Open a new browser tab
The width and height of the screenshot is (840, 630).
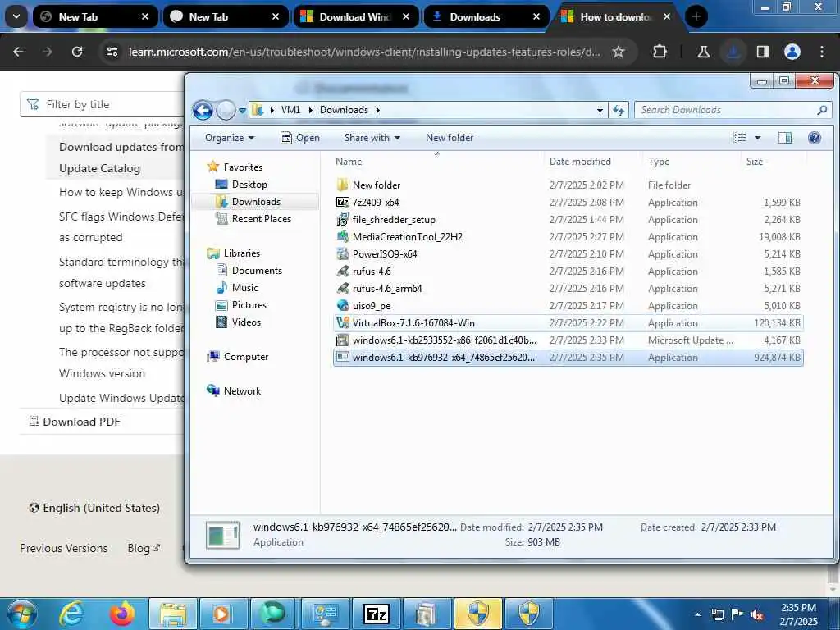tap(696, 16)
